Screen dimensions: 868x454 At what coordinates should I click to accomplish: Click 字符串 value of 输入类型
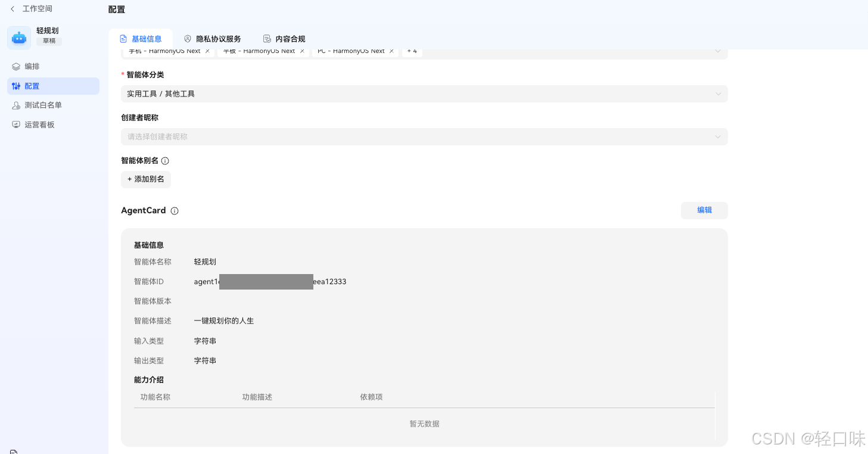coord(205,341)
